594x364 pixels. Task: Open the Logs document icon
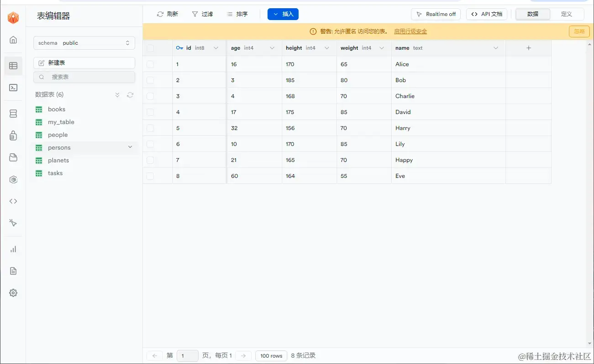[x=13, y=271]
